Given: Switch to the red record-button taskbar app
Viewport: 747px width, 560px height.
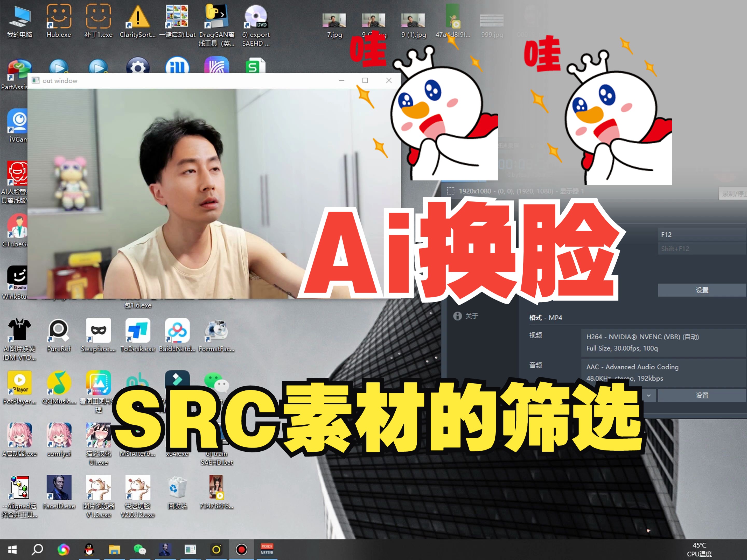Looking at the screenshot, I should tap(241, 550).
